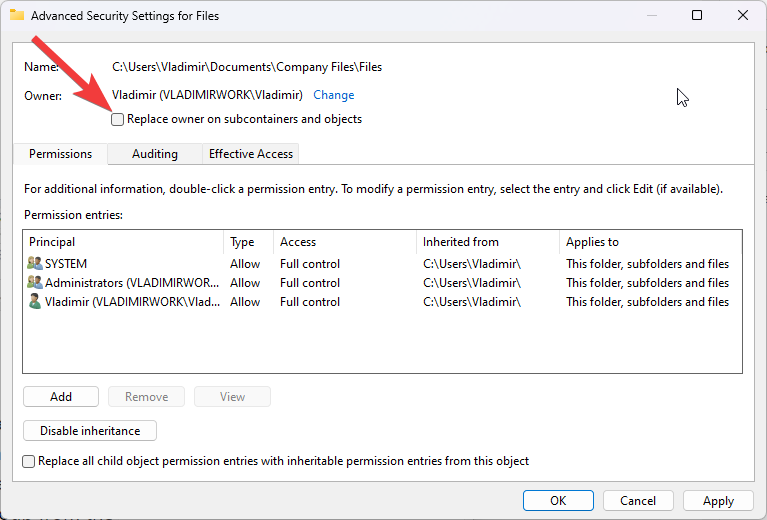Confirm with the OK button

pyautogui.click(x=558, y=501)
